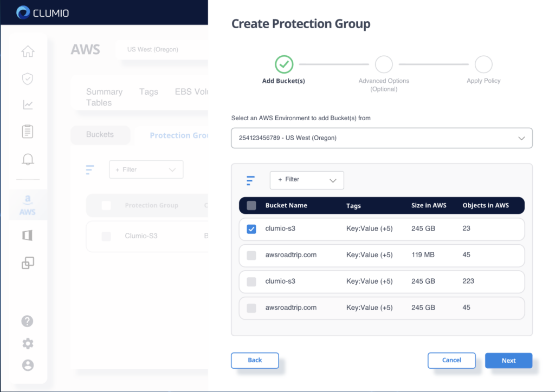Uncheck the clumio-s3 bucket with 23 objects

pos(251,229)
